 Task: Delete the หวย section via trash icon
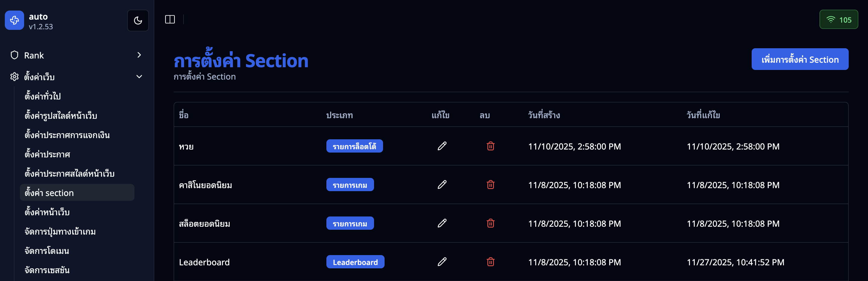[490, 146]
